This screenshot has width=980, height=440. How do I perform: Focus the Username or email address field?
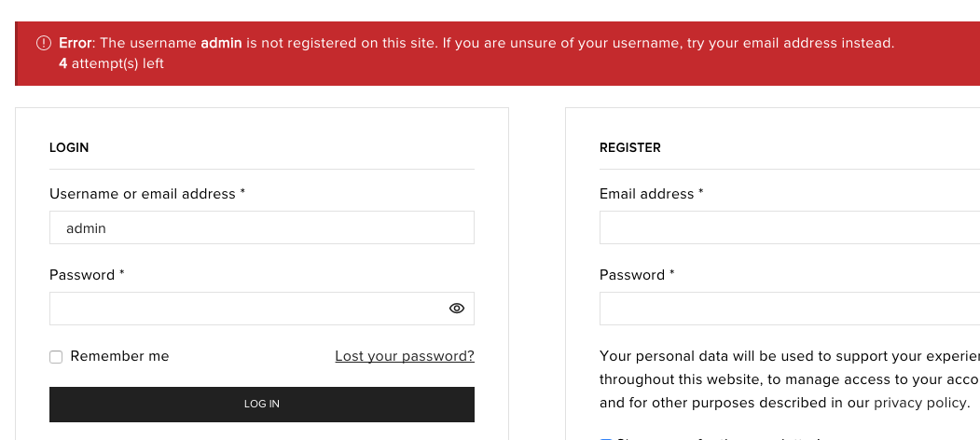(x=262, y=227)
